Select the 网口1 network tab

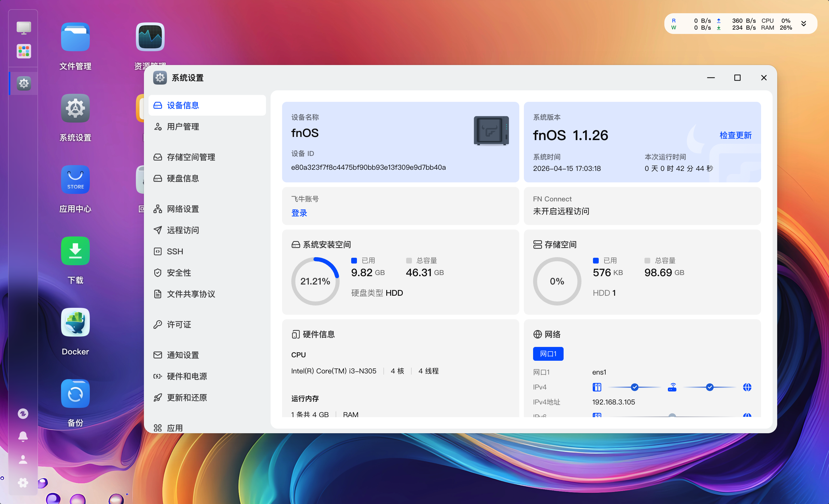[548, 354]
